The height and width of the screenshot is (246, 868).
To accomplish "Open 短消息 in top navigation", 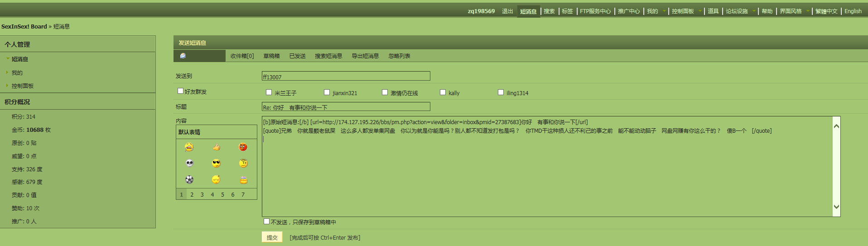I will [528, 11].
